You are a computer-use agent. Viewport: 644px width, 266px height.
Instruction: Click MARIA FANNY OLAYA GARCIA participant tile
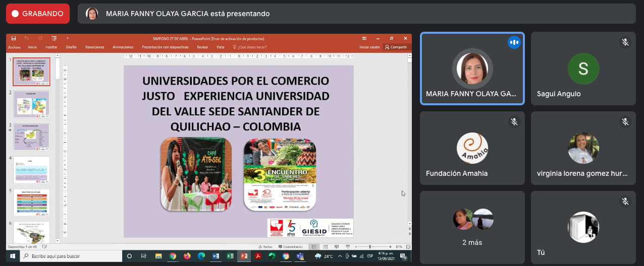click(x=472, y=69)
